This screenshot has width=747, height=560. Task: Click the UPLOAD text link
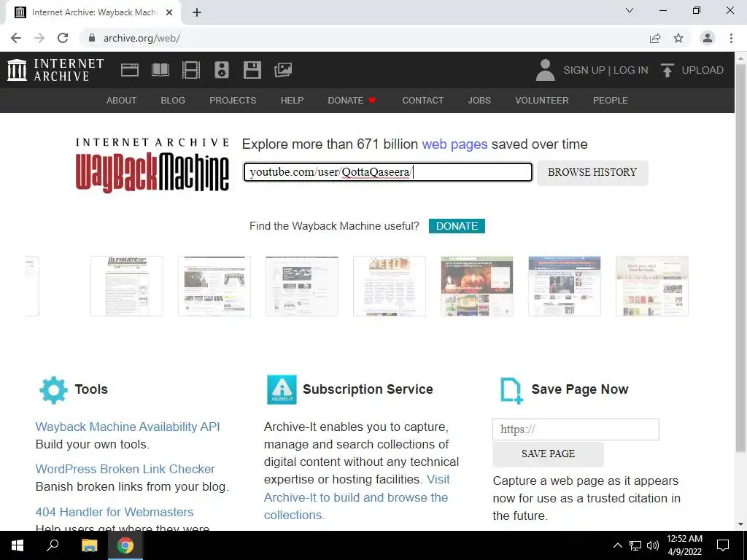click(703, 70)
